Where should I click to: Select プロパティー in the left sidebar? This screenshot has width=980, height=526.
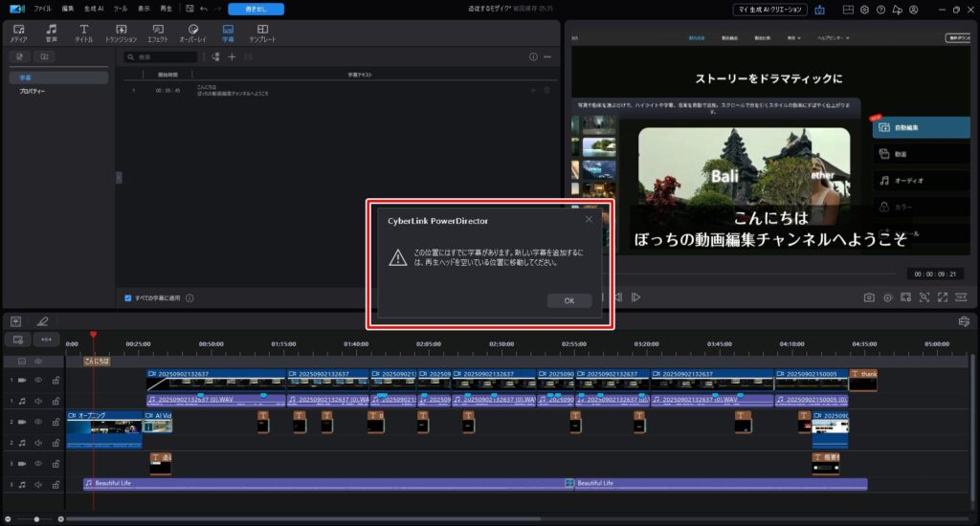pos(33,91)
